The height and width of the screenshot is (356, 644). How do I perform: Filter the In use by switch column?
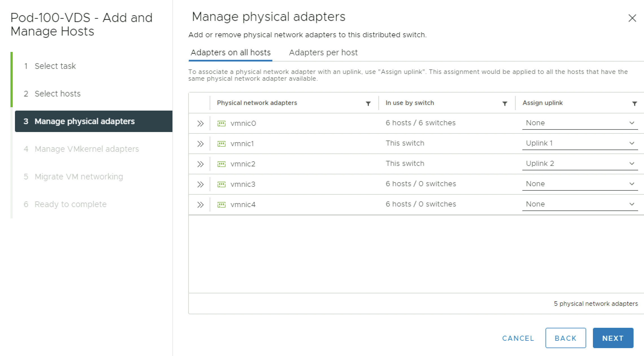[505, 104]
